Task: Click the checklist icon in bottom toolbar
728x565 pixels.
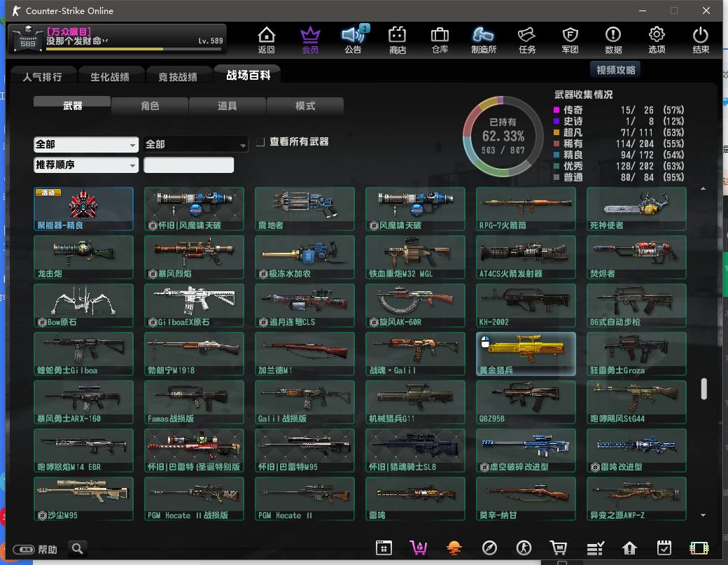Action: point(595,548)
